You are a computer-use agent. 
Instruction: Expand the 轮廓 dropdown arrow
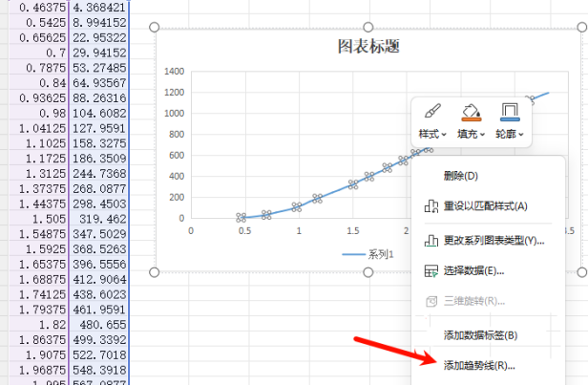521,135
